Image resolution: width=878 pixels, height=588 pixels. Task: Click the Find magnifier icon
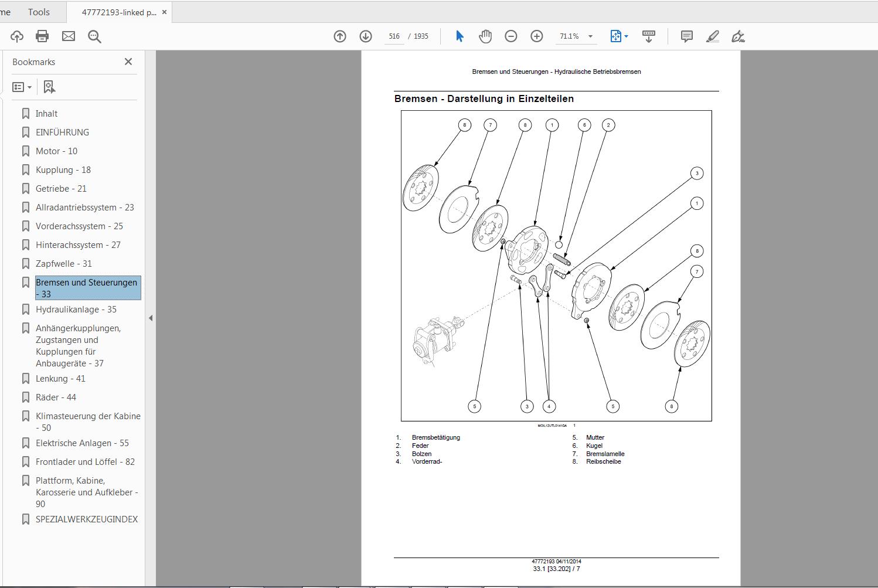[94, 36]
